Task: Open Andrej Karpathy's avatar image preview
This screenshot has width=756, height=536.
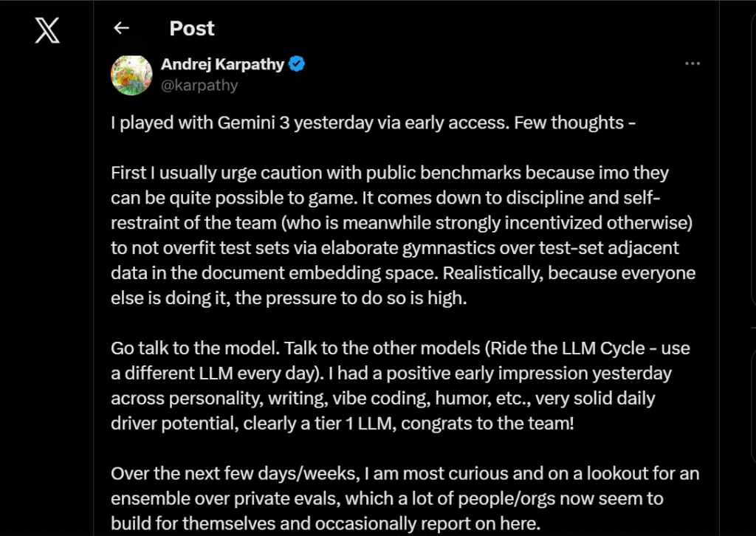Action: click(x=131, y=75)
